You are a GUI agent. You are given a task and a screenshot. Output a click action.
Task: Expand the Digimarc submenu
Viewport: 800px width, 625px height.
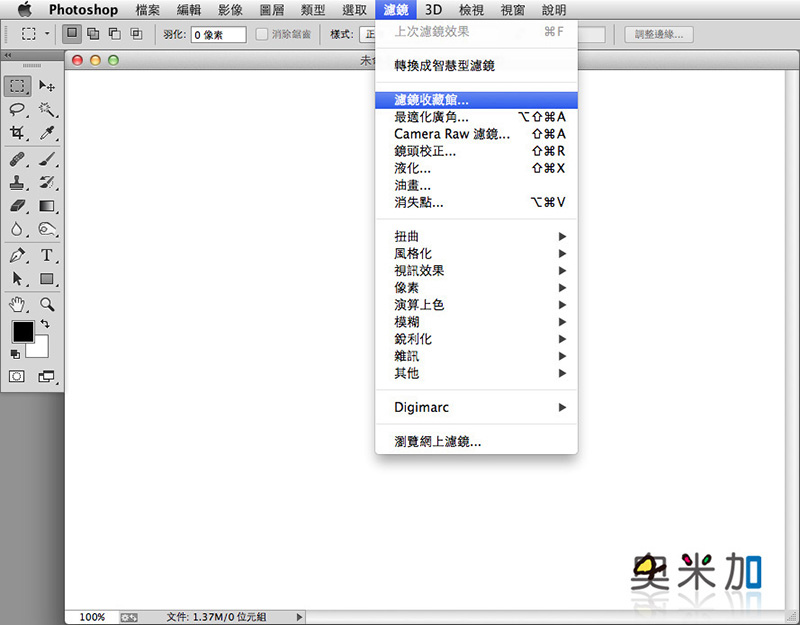click(x=477, y=407)
